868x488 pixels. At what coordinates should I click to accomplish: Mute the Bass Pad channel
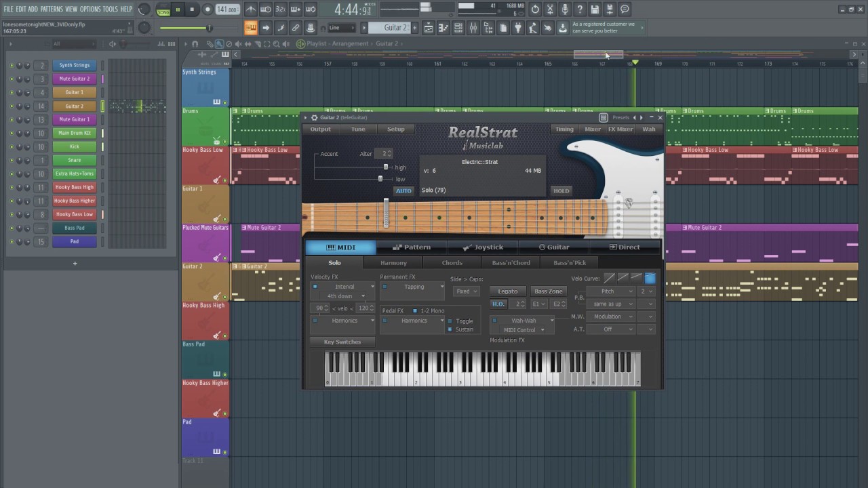(12, 228)
